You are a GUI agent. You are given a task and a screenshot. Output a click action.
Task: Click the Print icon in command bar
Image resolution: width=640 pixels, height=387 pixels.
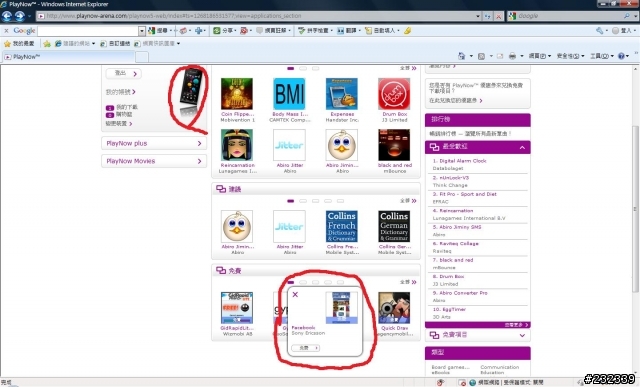coord(512,56)
